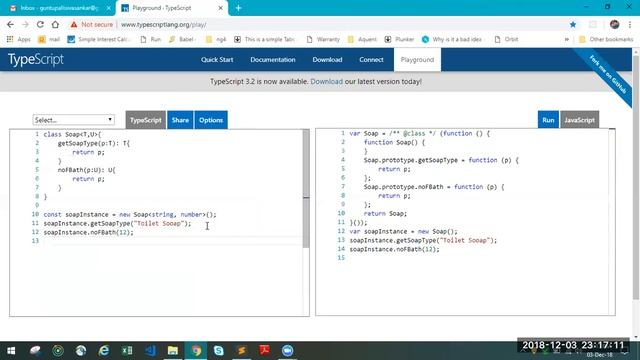Click the Run button
The width and height of the screenshot is (640, 360).
[x=548, y=120]
